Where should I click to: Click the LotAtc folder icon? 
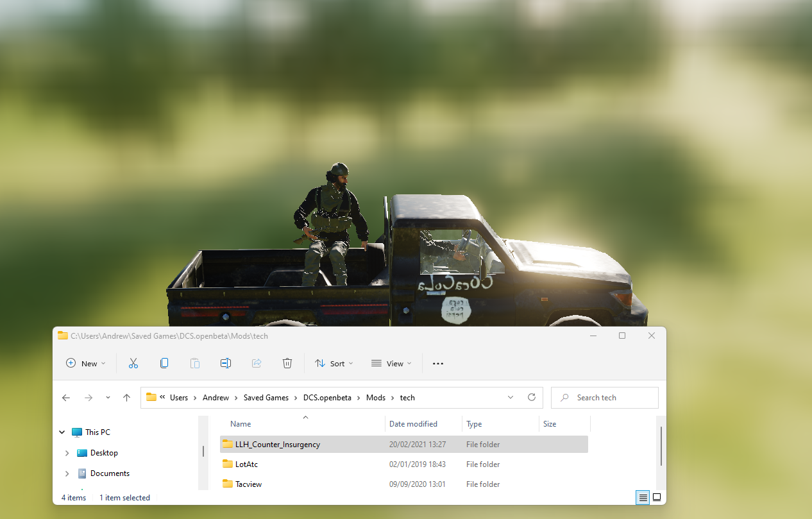[228, 464]
